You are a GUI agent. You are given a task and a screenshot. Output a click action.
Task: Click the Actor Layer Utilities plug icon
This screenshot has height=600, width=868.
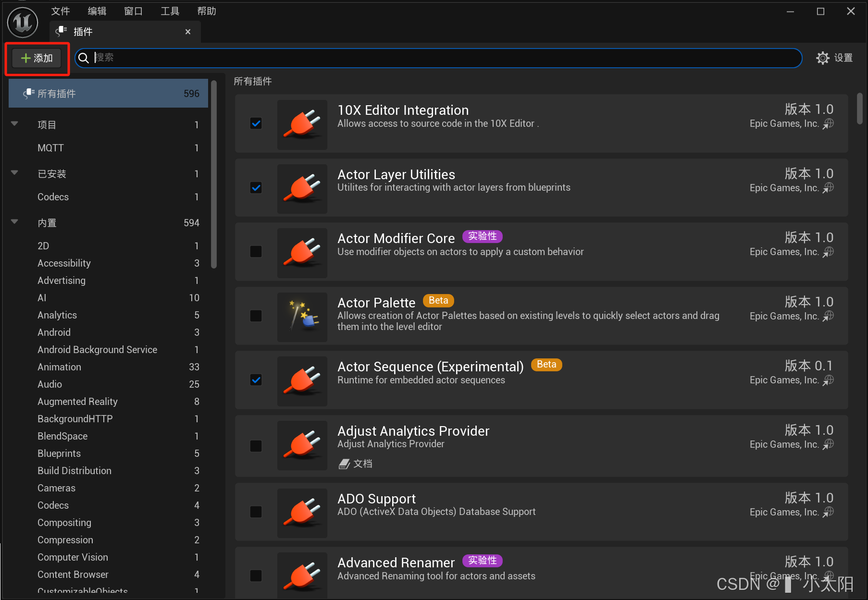(302, 189)
